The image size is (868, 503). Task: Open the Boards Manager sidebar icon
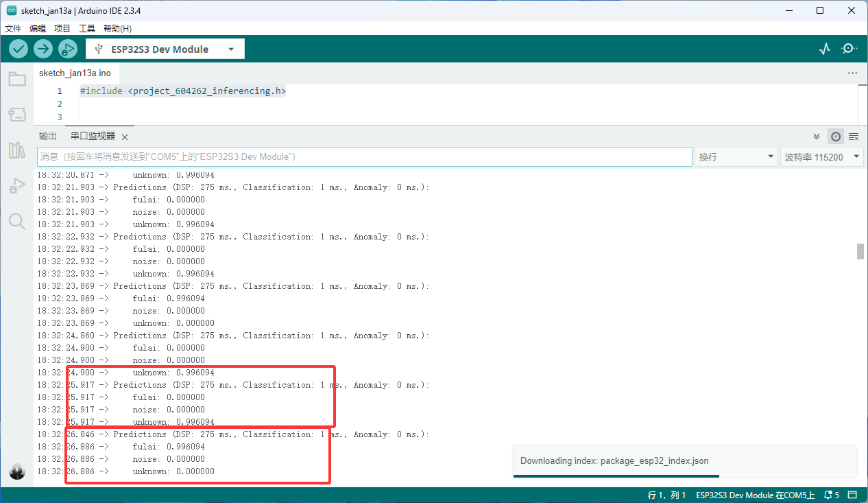(17, 114)
